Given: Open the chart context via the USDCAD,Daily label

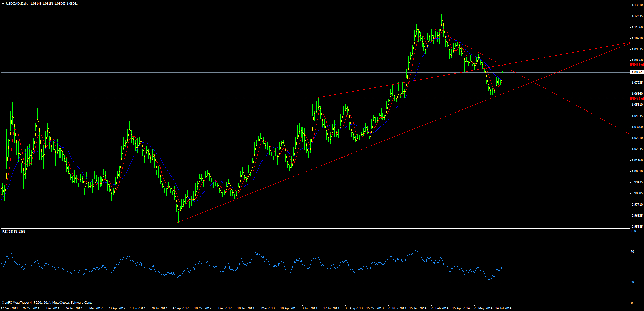Looking at the screenshot, I should tap(15, 3).
